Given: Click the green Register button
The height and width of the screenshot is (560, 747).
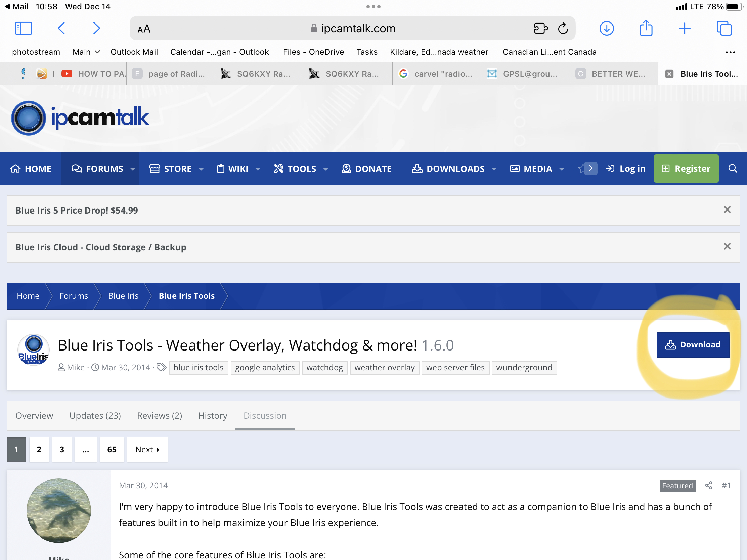Looking at the screenshot, I should pyautogui.click(x=686, y=169).
